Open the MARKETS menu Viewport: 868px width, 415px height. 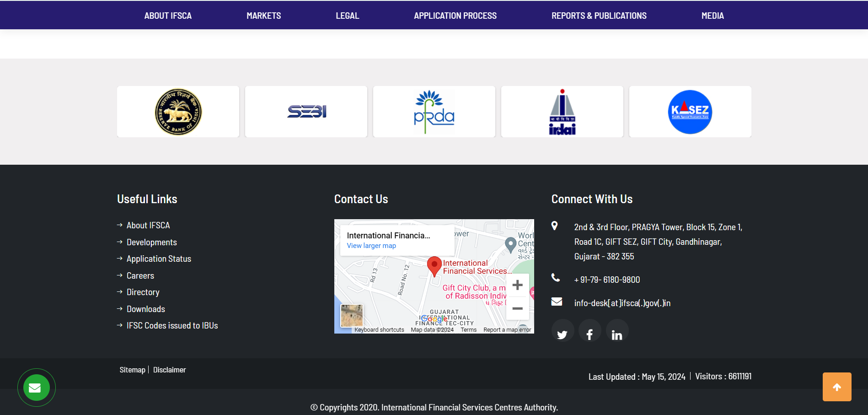pyautogui.click(x=264, y=16)
